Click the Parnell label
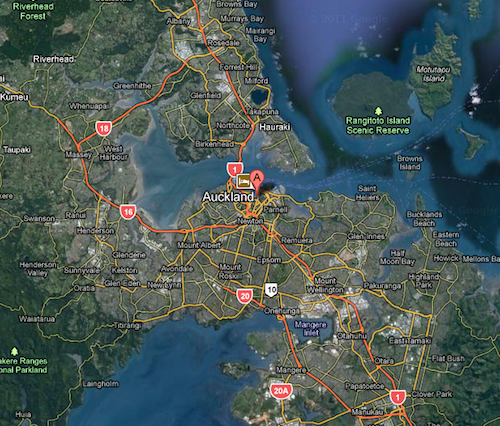The image size is (500, 426). pyautogui.click(x=276, y=210)
